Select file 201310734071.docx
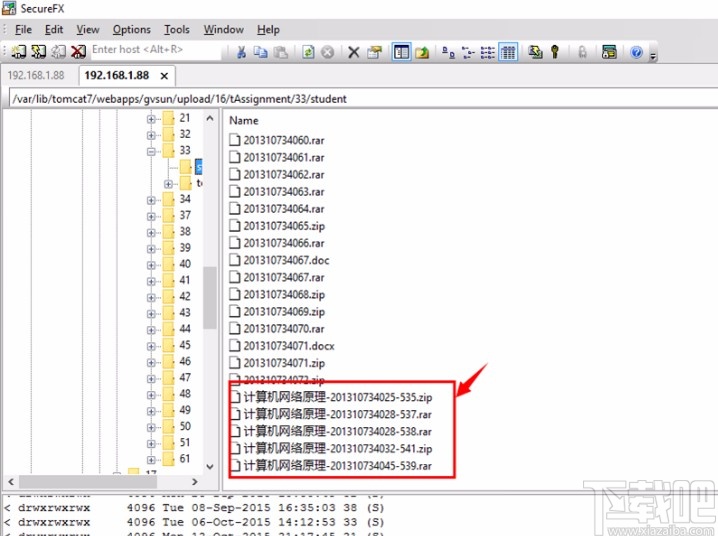 [x=289, y=346]
